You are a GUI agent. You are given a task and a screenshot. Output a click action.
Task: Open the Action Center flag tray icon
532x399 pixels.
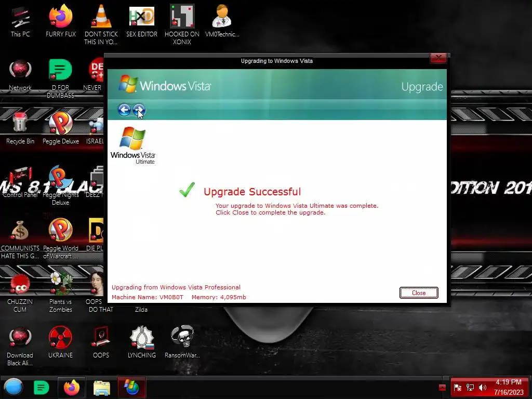tap(457, 388)
